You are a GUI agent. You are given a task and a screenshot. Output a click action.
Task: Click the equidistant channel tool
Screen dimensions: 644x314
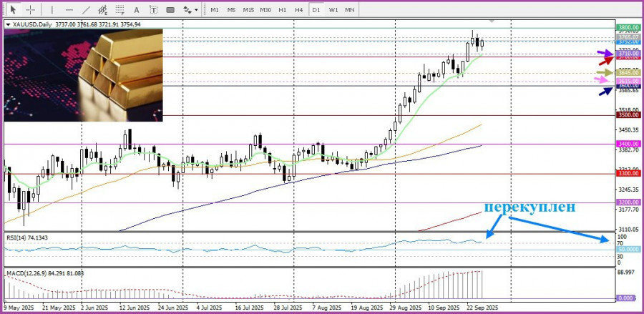coord(103,10)
